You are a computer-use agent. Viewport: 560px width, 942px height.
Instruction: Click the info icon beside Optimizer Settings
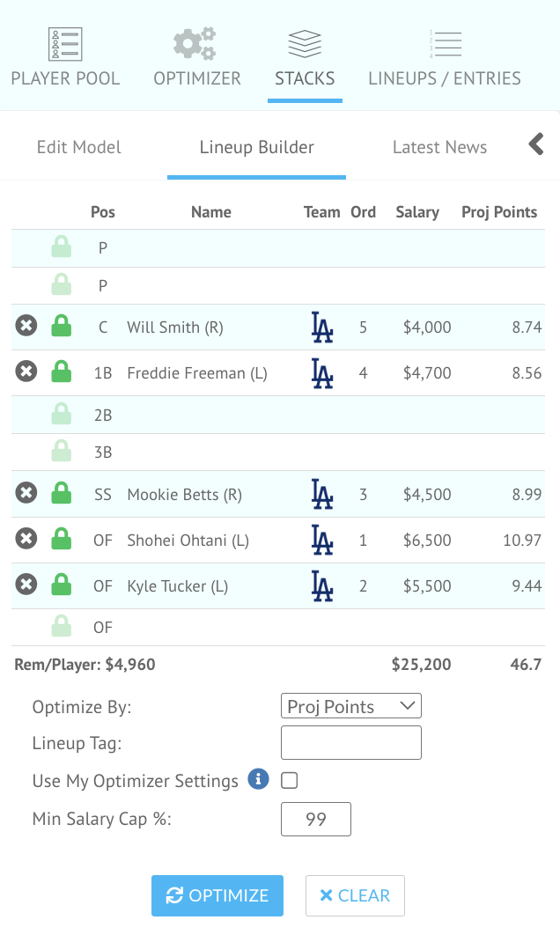pos(258,779)
